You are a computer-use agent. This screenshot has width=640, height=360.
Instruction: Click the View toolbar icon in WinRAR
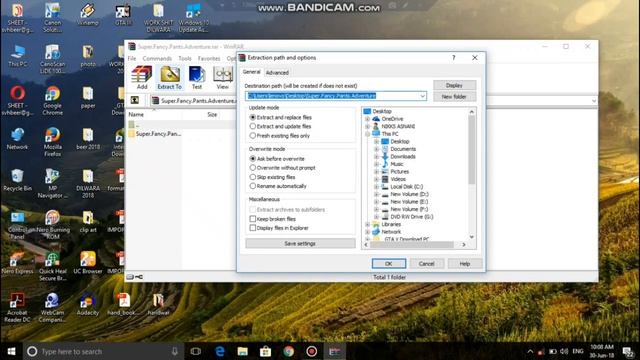pos(223,78)
